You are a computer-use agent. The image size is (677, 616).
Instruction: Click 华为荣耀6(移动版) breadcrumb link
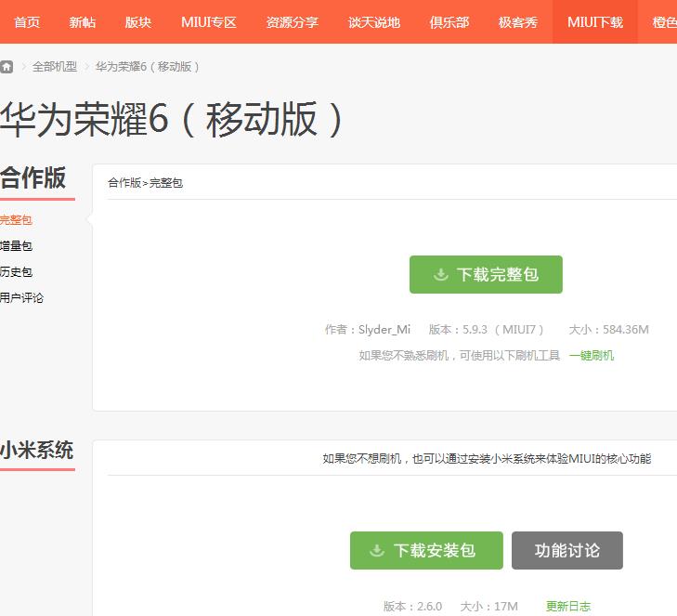click(x=148, y=67)
